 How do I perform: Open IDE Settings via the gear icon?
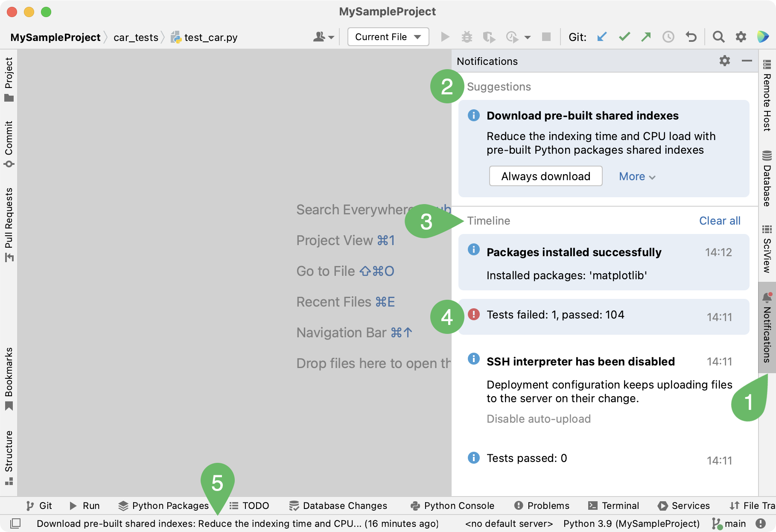pyautogui.click(x=741, y=37)
